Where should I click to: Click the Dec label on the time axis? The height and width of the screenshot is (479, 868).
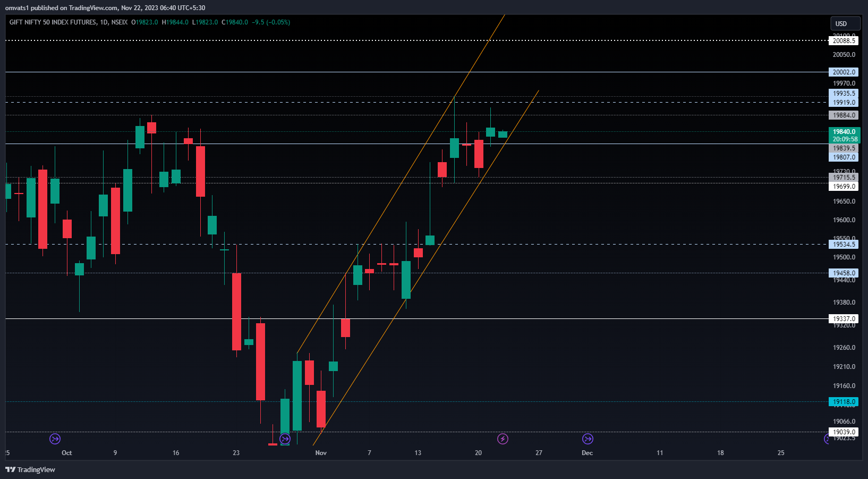click(587, 453)
